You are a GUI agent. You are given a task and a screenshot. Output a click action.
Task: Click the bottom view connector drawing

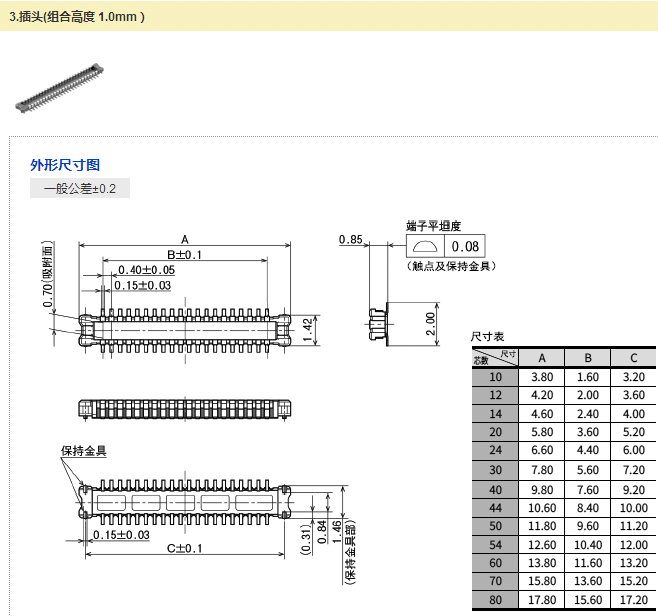185,500
